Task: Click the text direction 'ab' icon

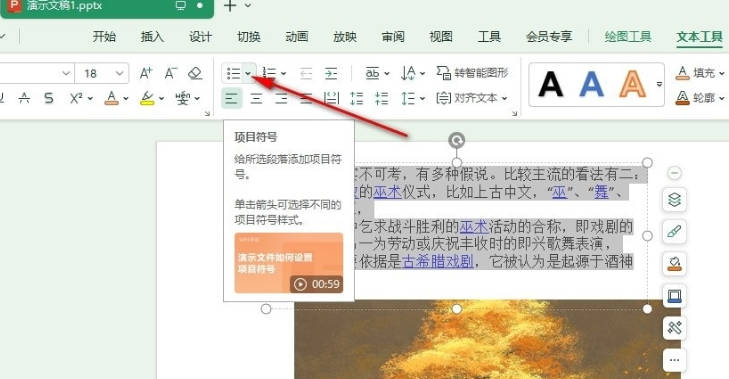Action: (372, 73)
